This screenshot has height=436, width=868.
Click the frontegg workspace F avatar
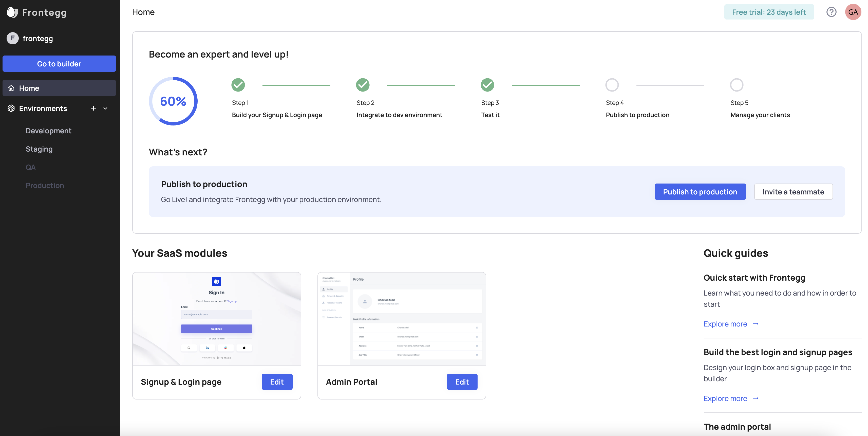[12, 39]
